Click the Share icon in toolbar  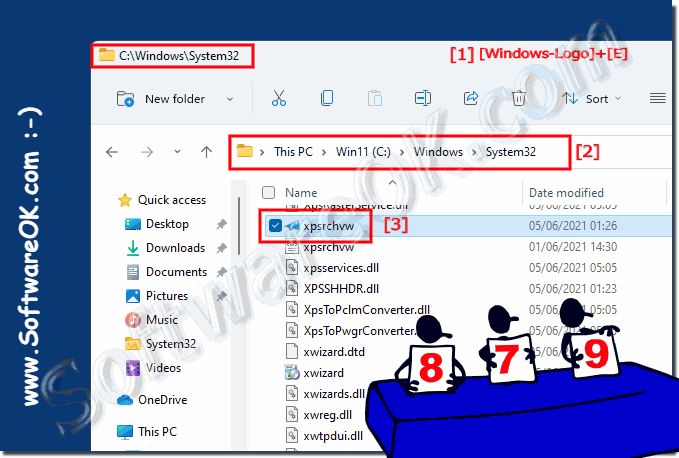pos(471,98)
